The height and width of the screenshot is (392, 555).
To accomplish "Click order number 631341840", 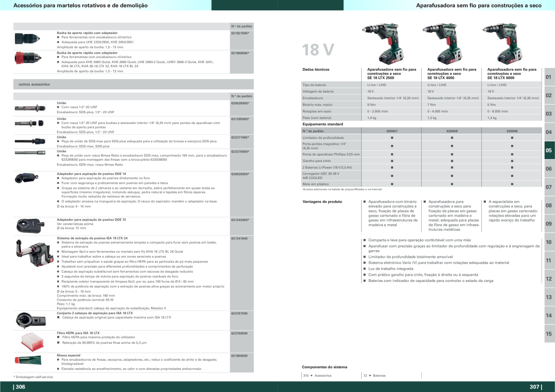I will tap(239, 239).
